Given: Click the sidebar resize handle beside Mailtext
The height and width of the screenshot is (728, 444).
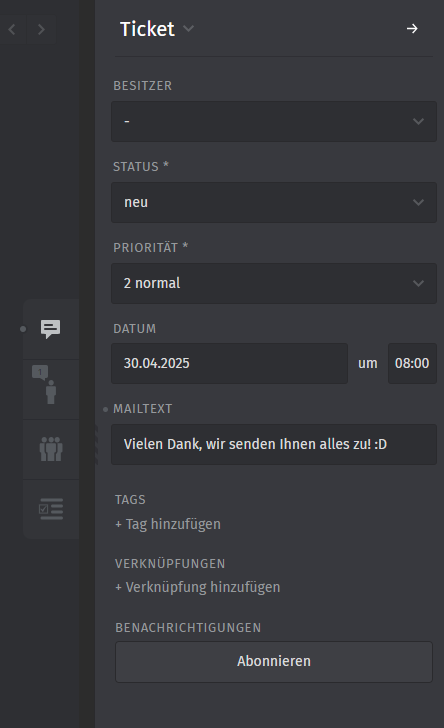Looking at the screenshot, I should click(96, 445).
